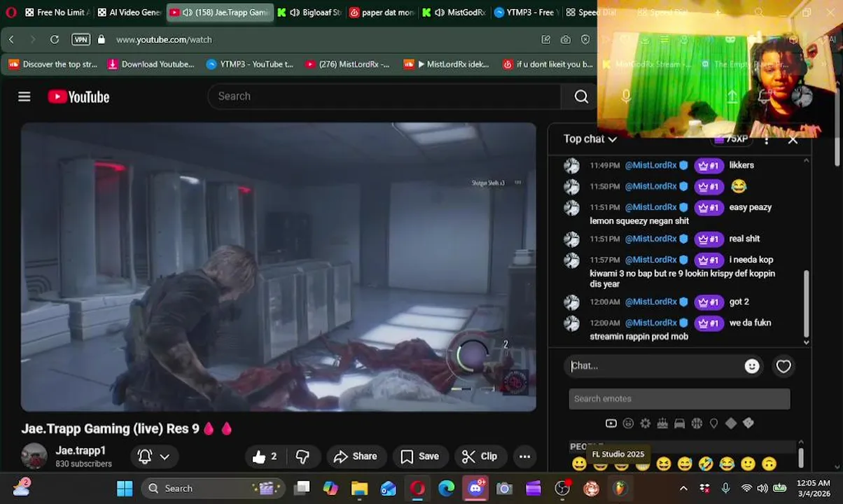Screen dimensions: 843x504
Task: Click the Chat message input field
Action: (x=655, y=365)
